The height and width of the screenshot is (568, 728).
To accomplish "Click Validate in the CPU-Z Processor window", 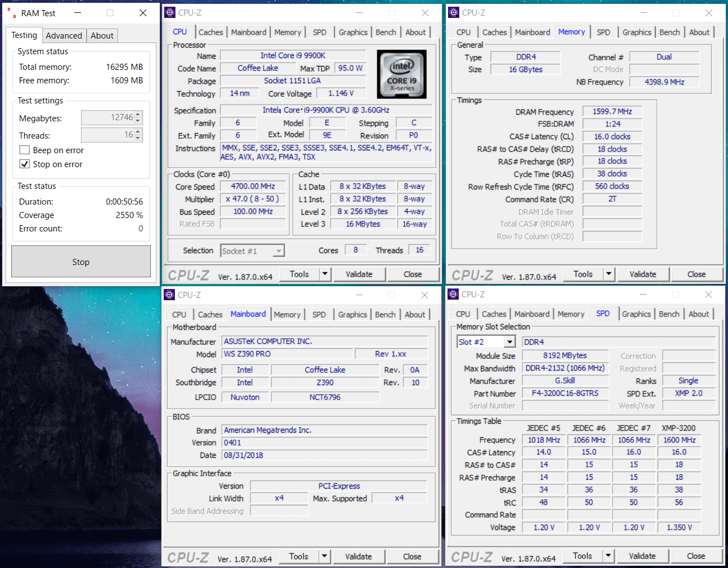I will pos(359,274).
